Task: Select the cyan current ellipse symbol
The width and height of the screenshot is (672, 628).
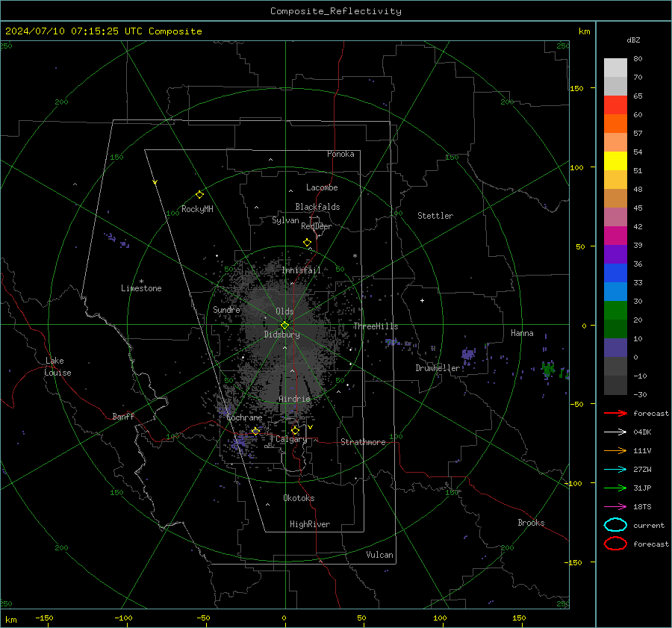Action: (x=615, y=525)
